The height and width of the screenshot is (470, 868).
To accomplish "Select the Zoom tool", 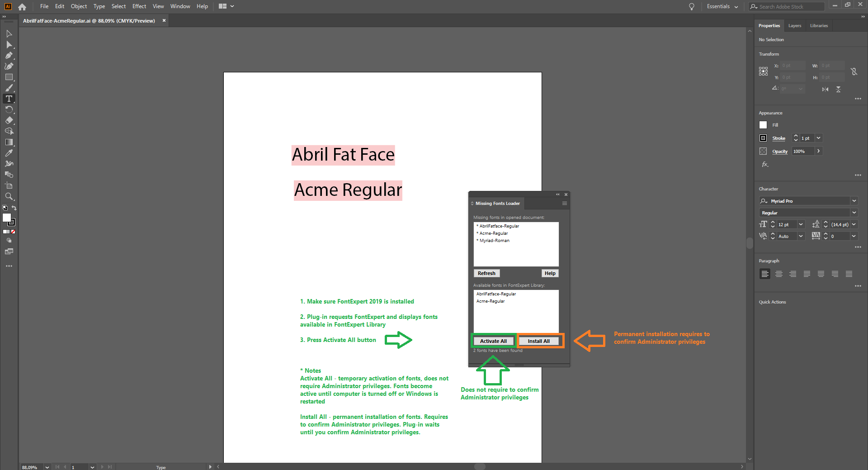I will [9, 196].
